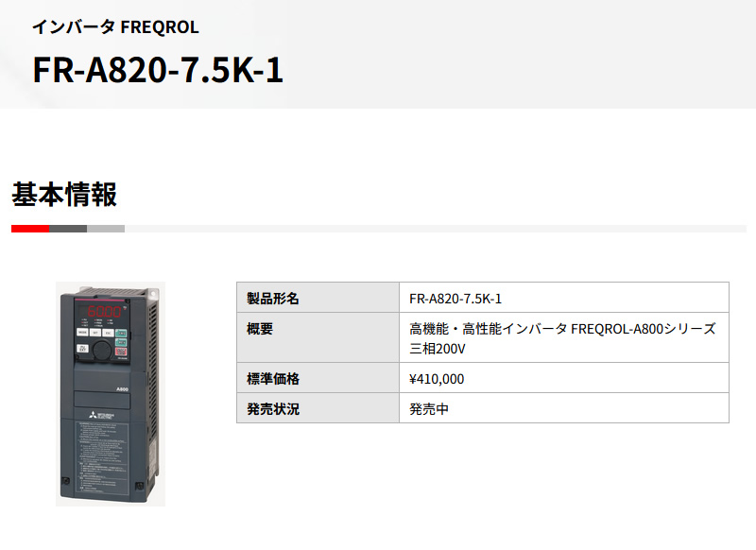This screenshot has width=756, height=550.
Task: Click the ¥410,000 price value
Action: pyautogui.click(x=437, y=379)
